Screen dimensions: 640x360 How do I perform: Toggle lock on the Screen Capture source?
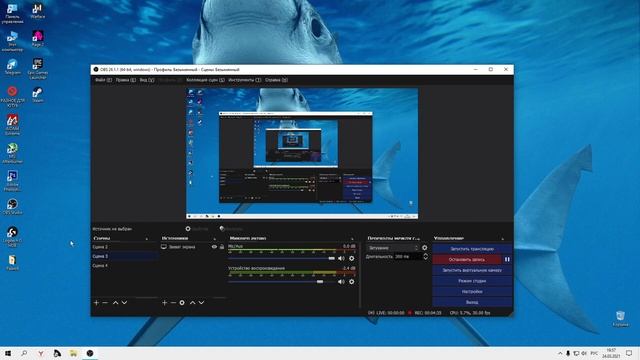(222, 247)
